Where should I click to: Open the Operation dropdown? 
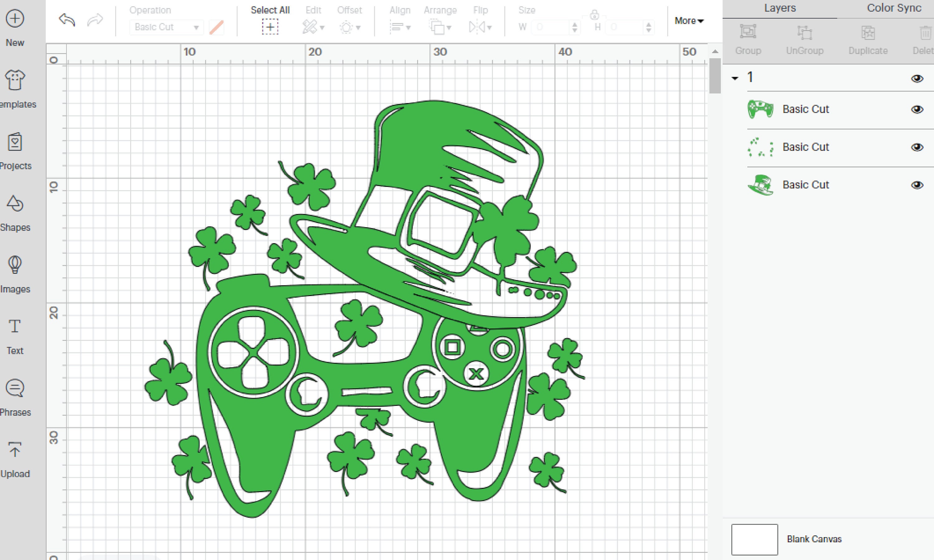click(165, 27)
